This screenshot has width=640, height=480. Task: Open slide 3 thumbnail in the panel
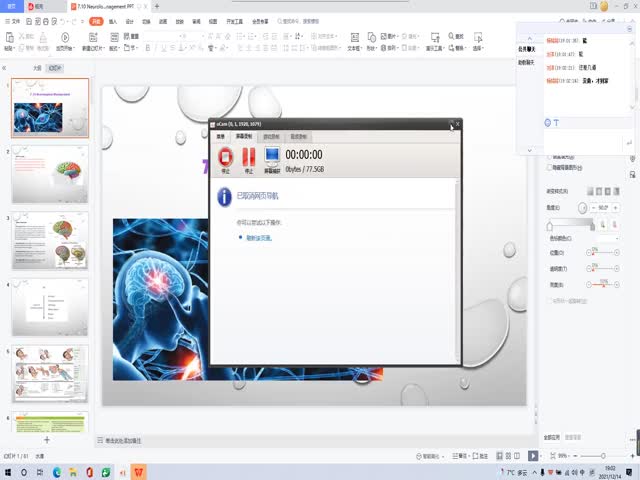[x=50, y=240]
